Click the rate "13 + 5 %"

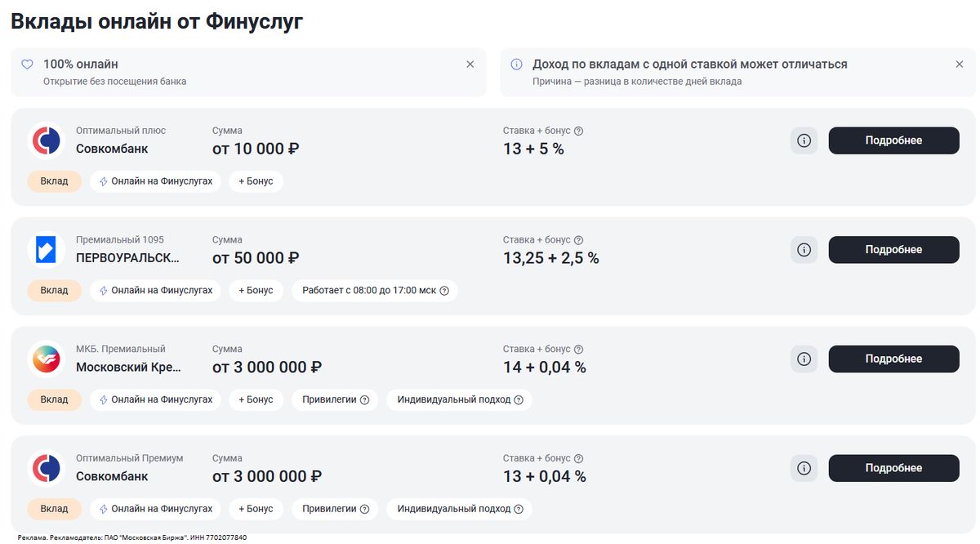pyautogui.click(x=533, y=149)
